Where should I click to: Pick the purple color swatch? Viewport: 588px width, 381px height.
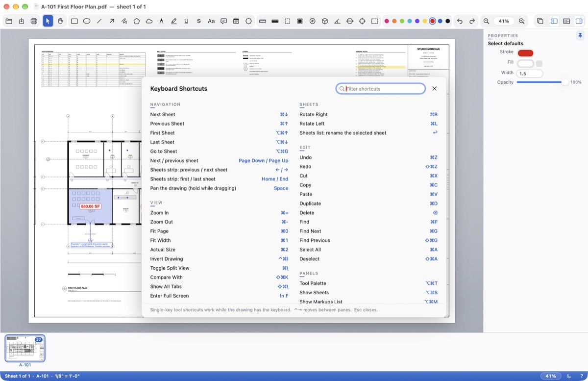pos(417,21)
